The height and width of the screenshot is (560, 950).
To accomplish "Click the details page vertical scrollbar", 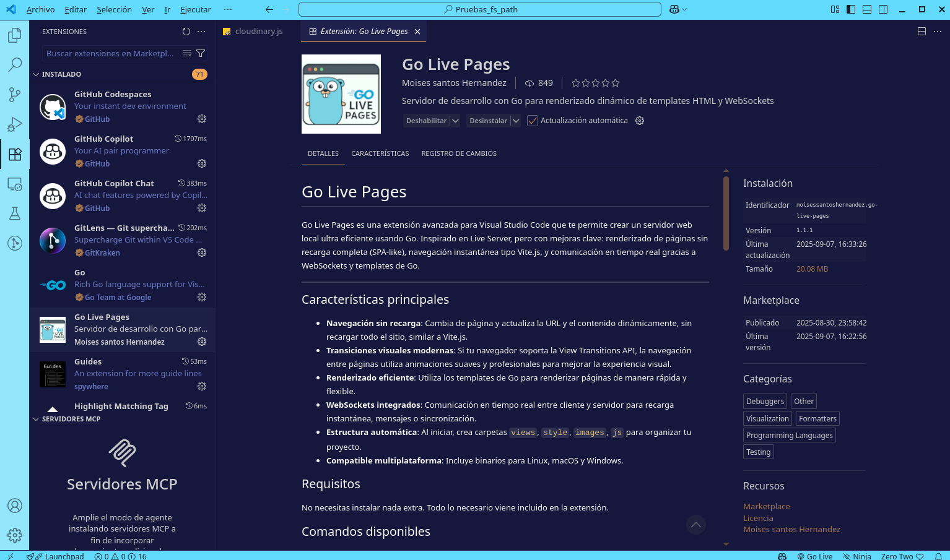I will (726, 214).
